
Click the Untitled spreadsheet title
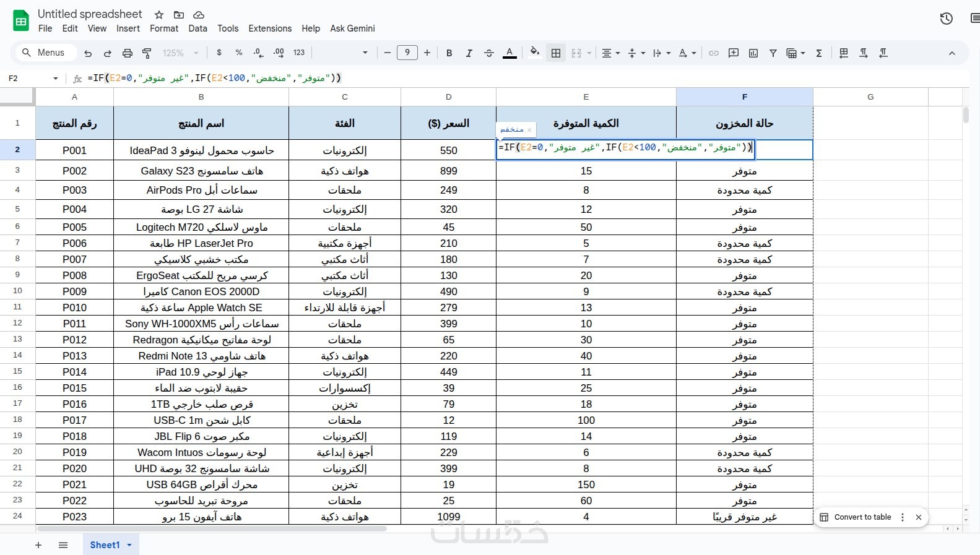[x=90, y=14]
